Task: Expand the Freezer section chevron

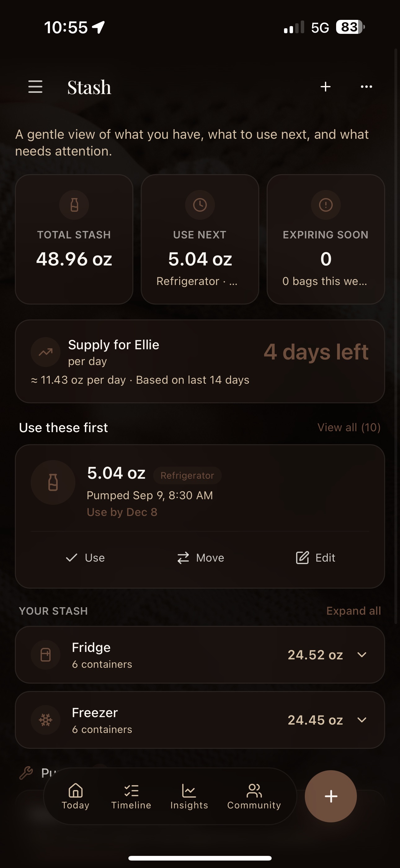Action: click(x=362, y=720)
